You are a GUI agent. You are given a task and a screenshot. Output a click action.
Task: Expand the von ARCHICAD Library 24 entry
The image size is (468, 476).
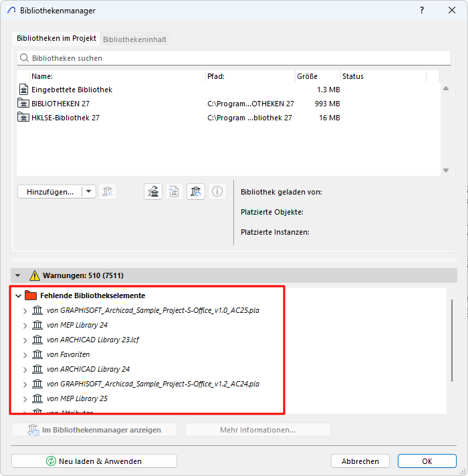tap(25, 370)
